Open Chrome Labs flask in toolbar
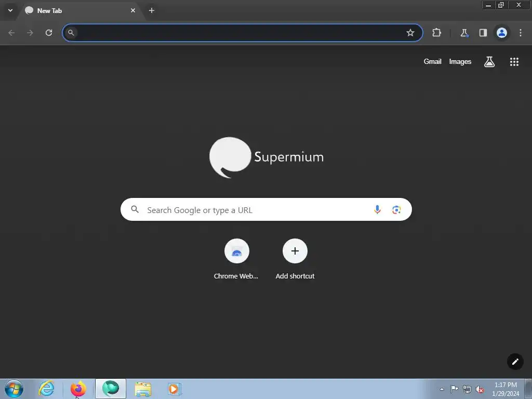The image size is (532, 399). (464, 33)
